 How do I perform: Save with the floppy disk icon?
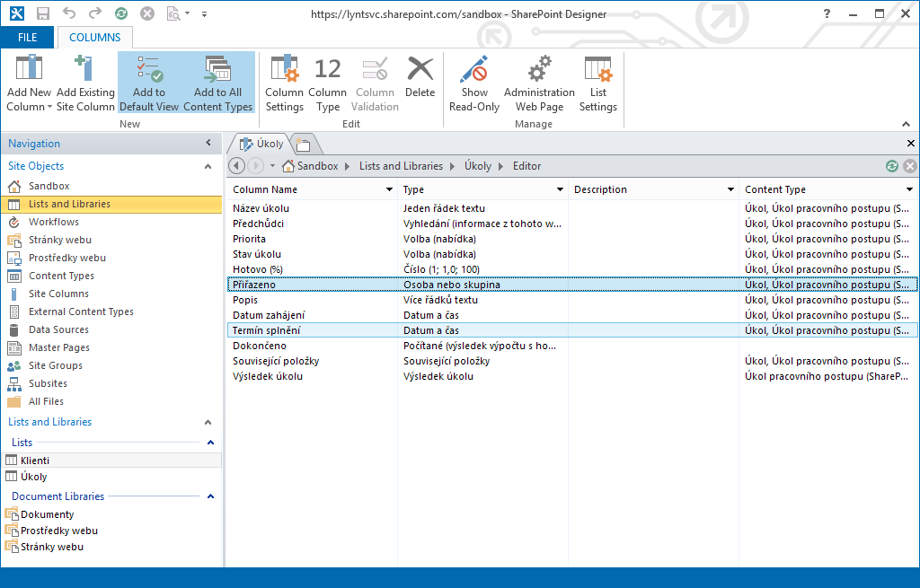(x=43, y=13)
